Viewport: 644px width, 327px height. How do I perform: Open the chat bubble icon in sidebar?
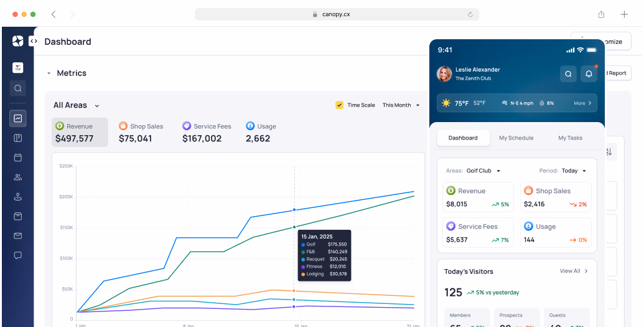tap(17, 255)
